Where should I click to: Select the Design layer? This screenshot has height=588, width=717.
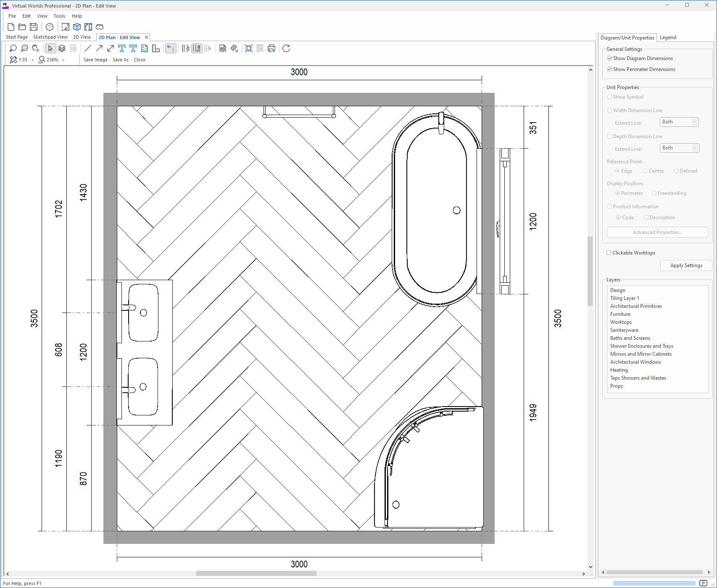pos(617,290)
